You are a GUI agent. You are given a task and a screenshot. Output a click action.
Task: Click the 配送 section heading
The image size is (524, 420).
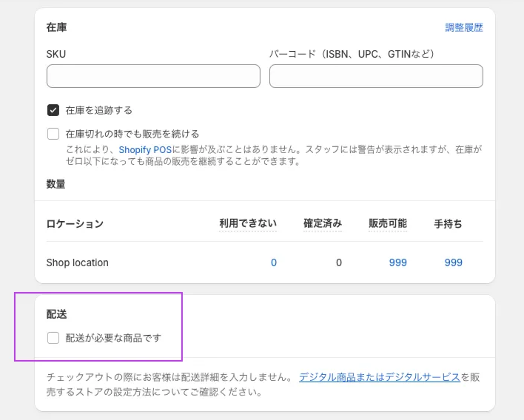pos(57,314)
